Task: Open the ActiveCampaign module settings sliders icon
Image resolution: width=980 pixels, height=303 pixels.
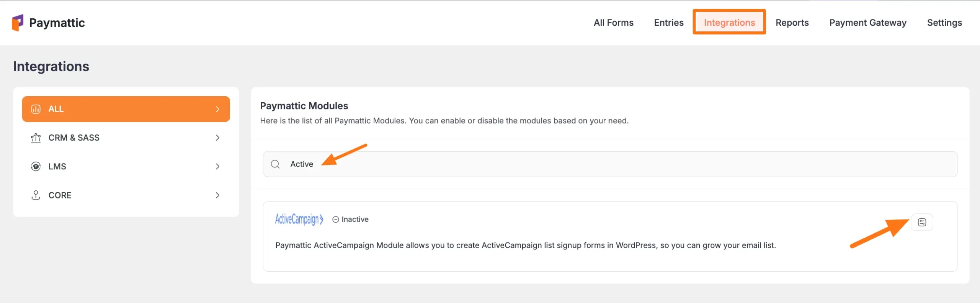Action: pyautogui.click(x=923, y=222)
